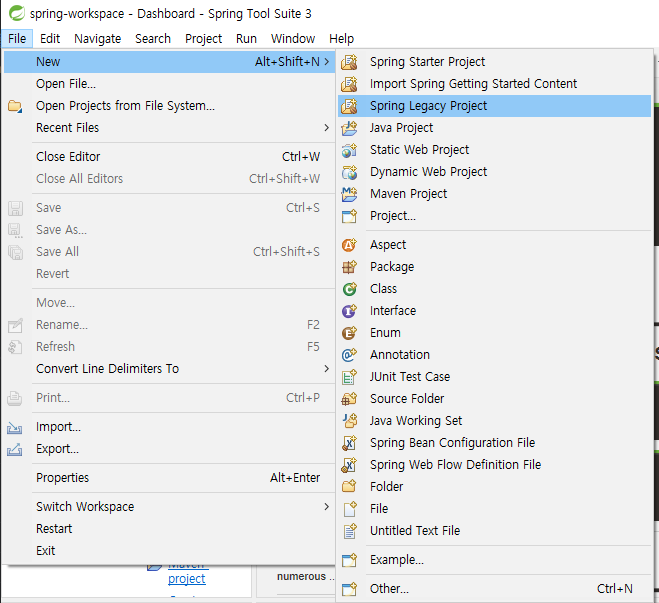
Task: Click the Source Folder icon
Action: [x=349, y=399]
